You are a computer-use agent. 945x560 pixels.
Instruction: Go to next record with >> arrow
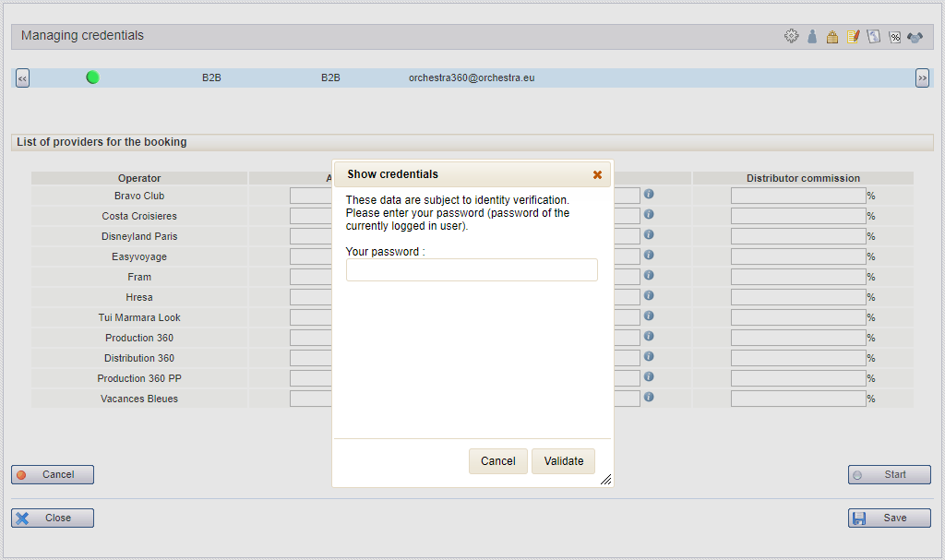pyautogui.click(x=922, y=78)
